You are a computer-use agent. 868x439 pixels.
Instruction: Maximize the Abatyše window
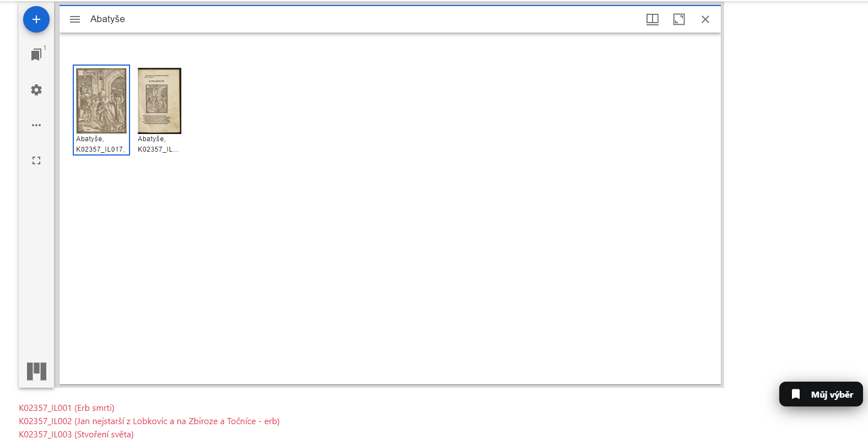pos(679,19)
